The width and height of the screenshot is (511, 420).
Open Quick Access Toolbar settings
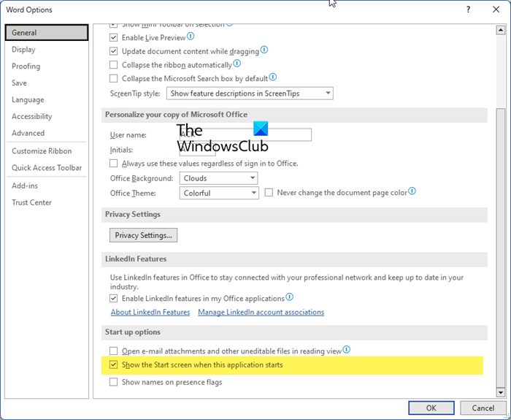click(x=47, y=167)
